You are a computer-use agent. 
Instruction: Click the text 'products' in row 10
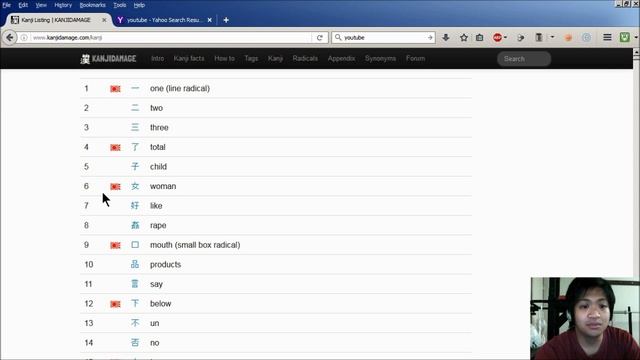pos(165,264)
